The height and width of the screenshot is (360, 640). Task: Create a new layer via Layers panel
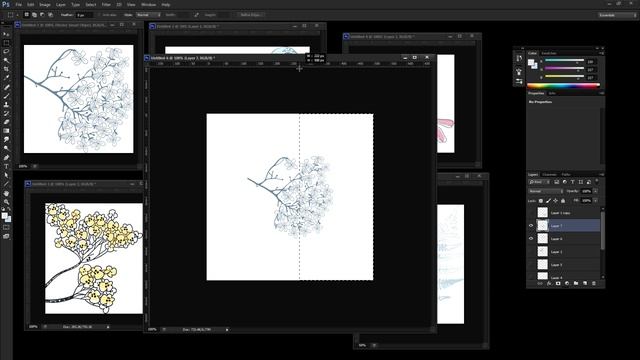[x=585, y=283]
